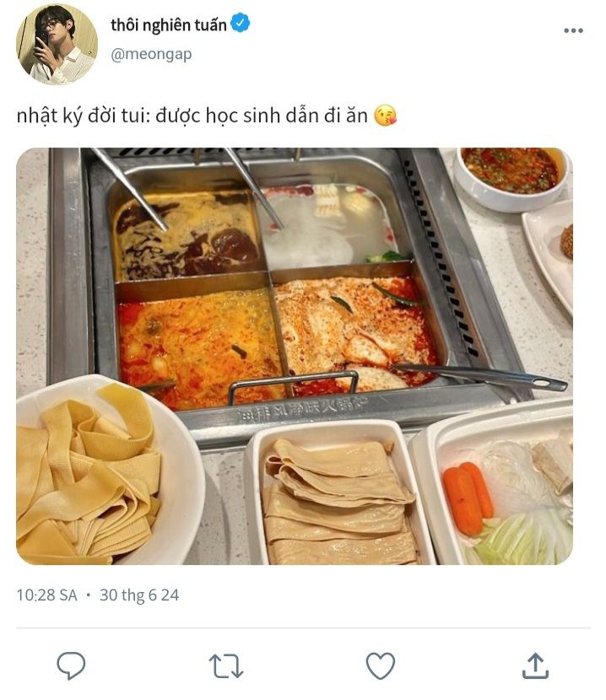Screen dimensions: 606x700
Task: Like the tweet with the heart icon
Action: 381,665
